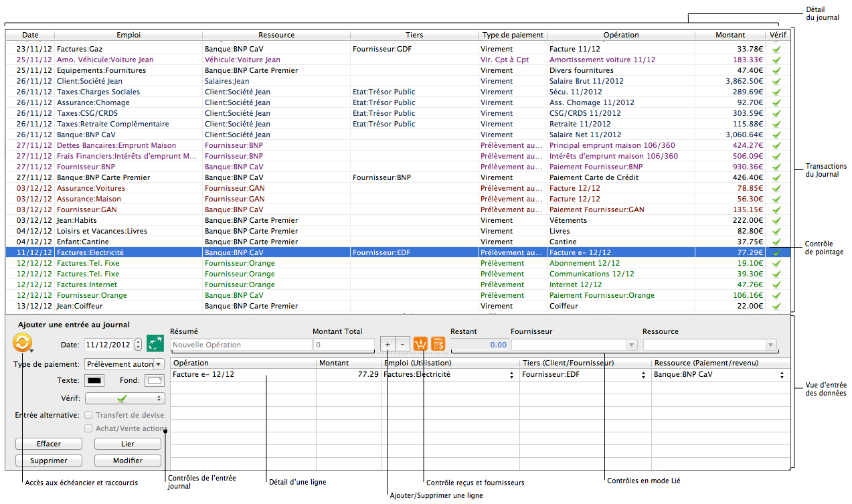The width and height of the screenshot is (852, 504).
Task: Click check mark on Divers fournitures row
Action: click(x=777, y=70)
